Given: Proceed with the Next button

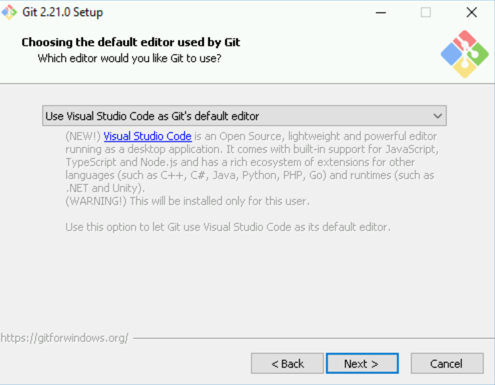Looking at the screenshot, I should (x=362, y=363).
